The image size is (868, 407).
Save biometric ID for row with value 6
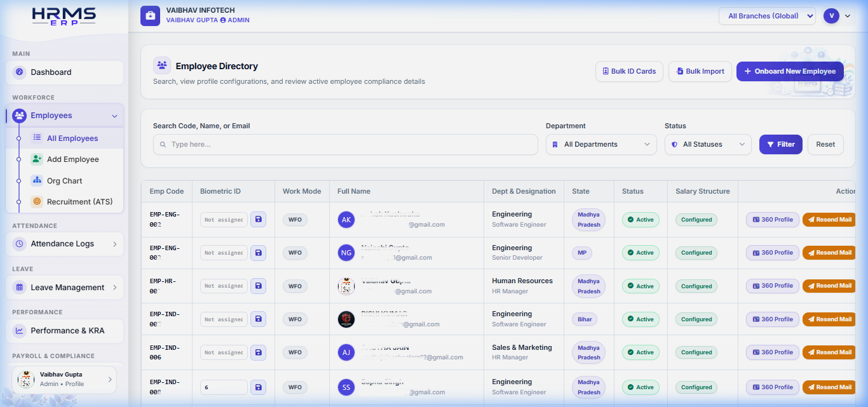click(x=258, y=387)
